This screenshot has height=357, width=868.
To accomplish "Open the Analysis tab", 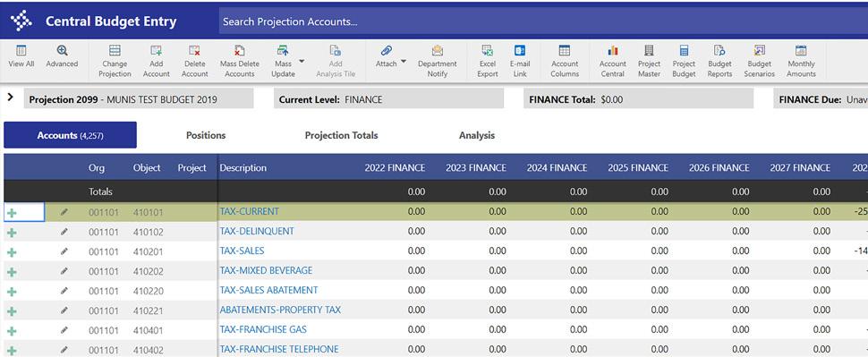I will (477, 135).
